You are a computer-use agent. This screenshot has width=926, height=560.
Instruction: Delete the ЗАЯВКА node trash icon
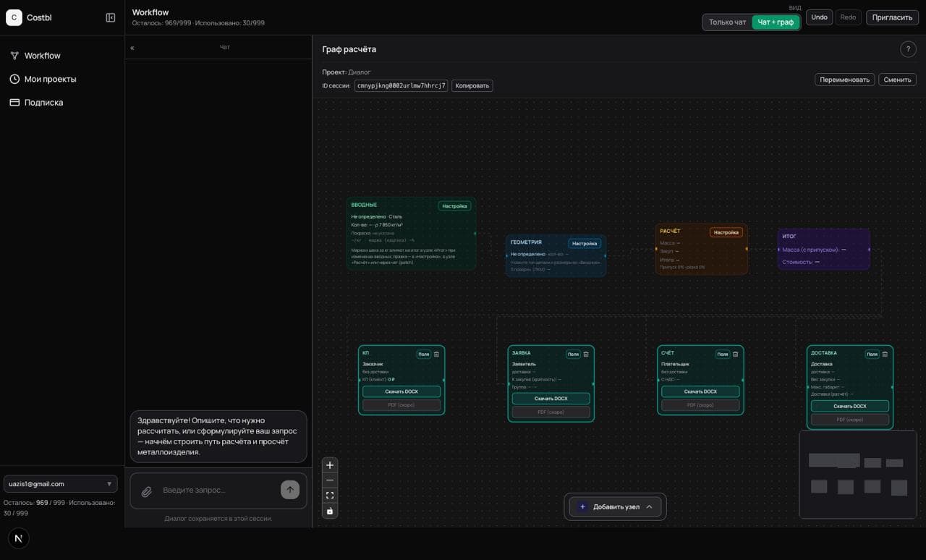point(586,355)
